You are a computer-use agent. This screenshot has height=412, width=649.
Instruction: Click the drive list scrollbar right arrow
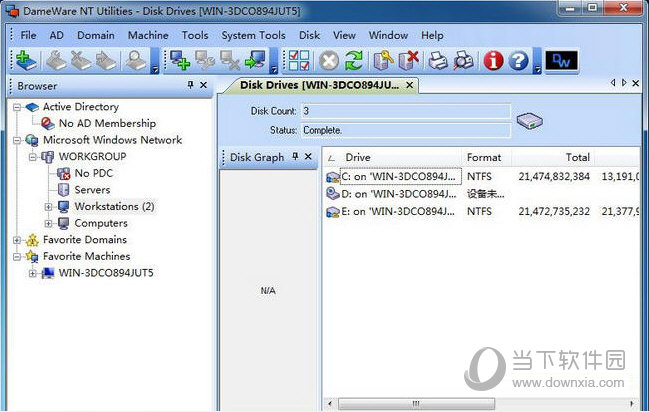click(x=632, y=403)
